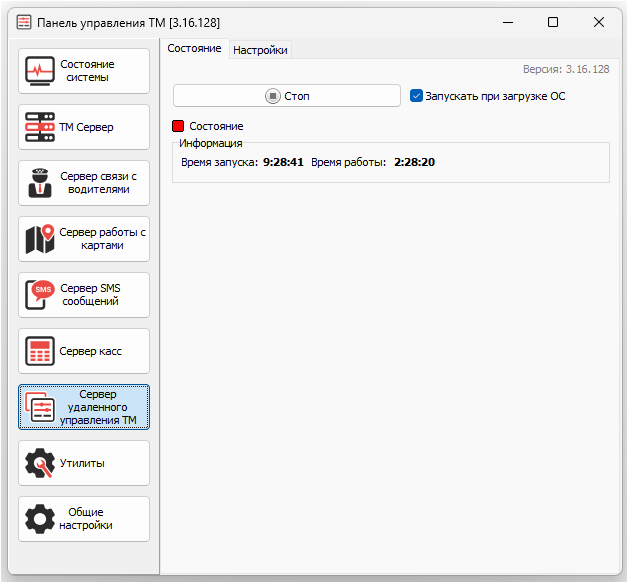Image resolution: width=628 pixels, height=583 pixels.
Task: Maximize the Панель управления ТМ window
Action: click(x=553, y=22)
